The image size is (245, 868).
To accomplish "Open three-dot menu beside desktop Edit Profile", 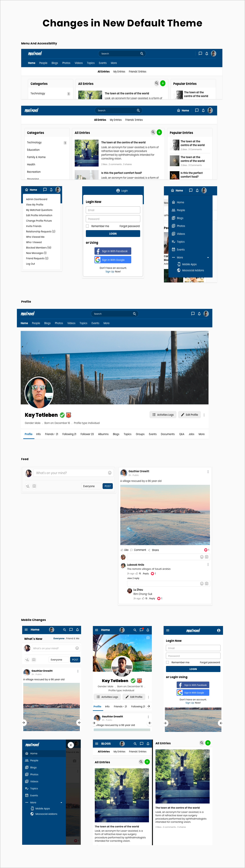I will coord(204,415).
